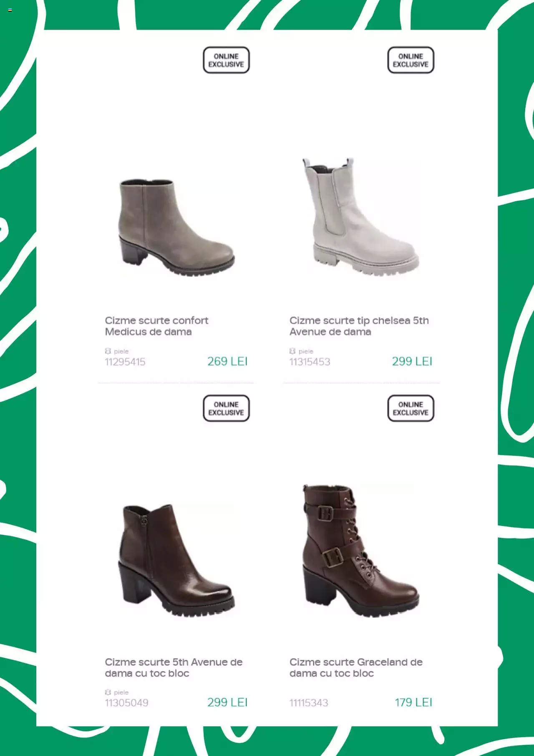534x756 pixels.
Task: Click the small flag icon at top-left corner
Action: coord(10,10)
